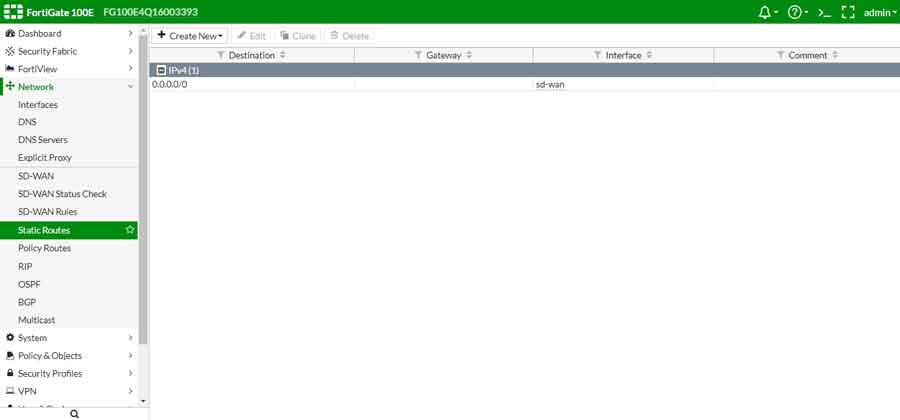Click the Interface column filter icon
The height and width of the screenshot is (420, 900).
[598, 55]
